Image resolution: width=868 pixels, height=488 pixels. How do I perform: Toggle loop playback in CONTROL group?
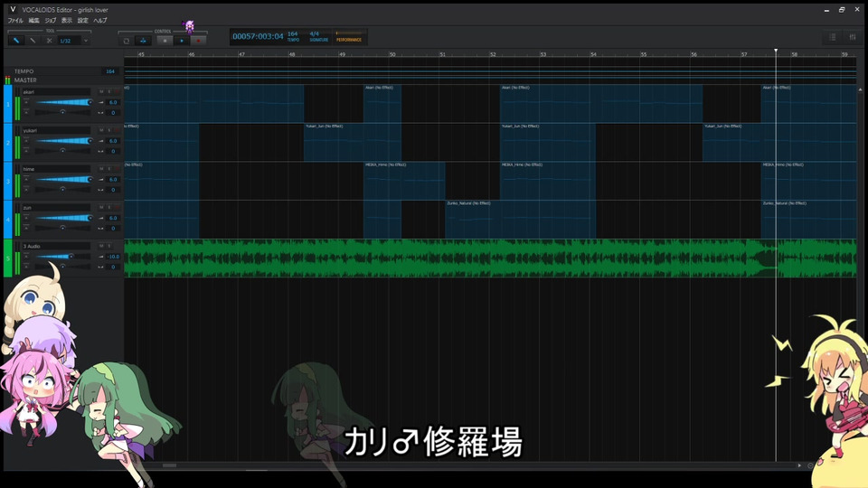point(127,41)
